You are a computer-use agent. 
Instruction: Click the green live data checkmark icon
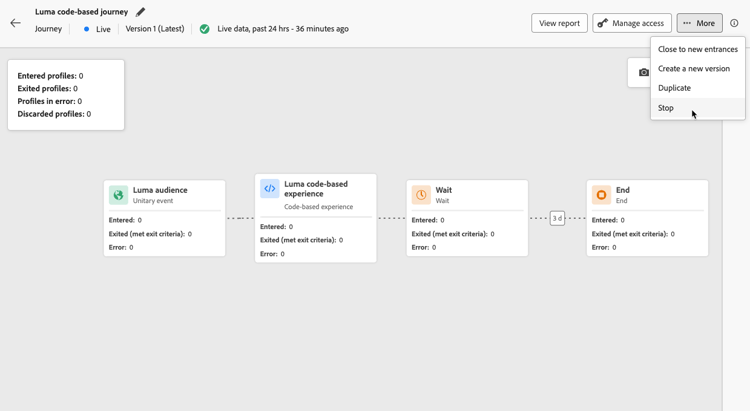(x=205, y=29)
